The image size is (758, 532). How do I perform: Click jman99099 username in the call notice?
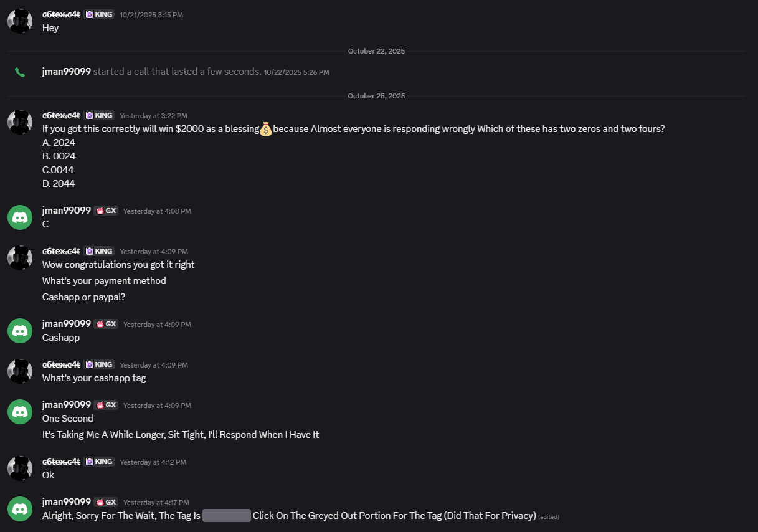(66, 72)
